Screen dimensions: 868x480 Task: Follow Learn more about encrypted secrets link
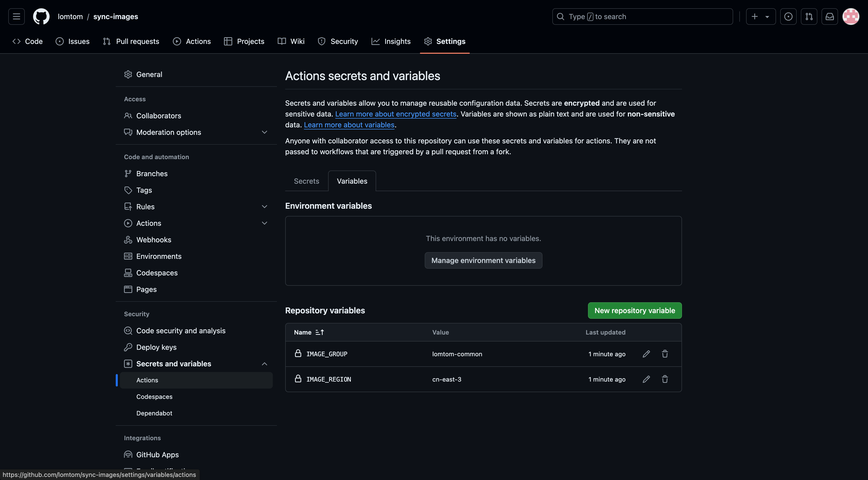396,114
